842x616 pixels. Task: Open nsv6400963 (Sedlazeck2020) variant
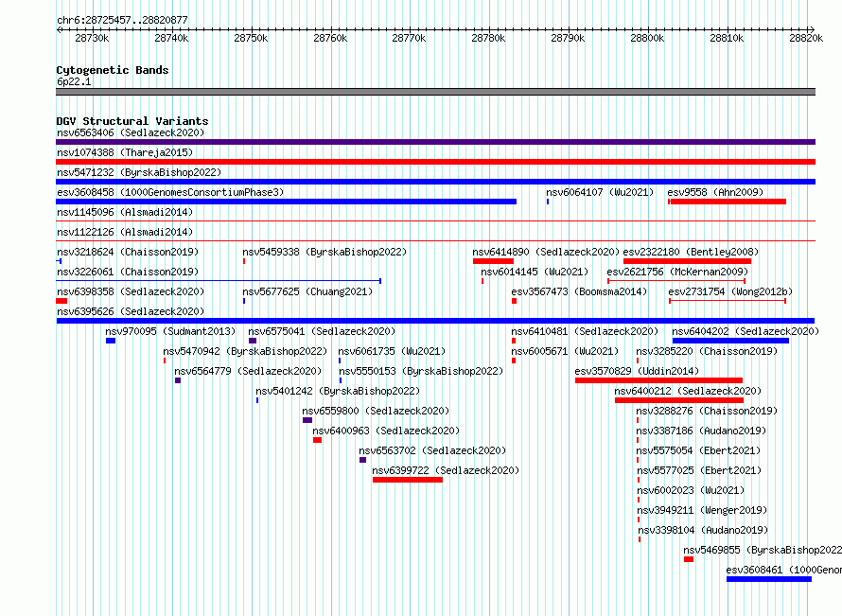[x=386, y=431]
